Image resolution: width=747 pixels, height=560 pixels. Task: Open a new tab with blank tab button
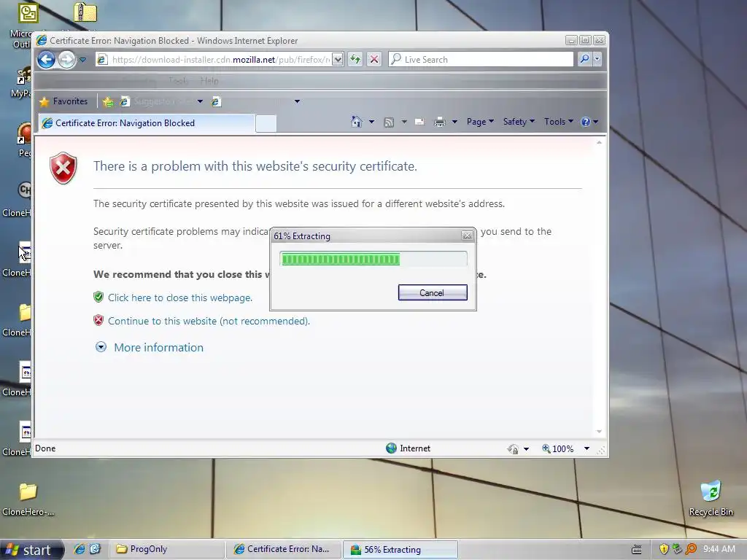(x=266, y=123)
